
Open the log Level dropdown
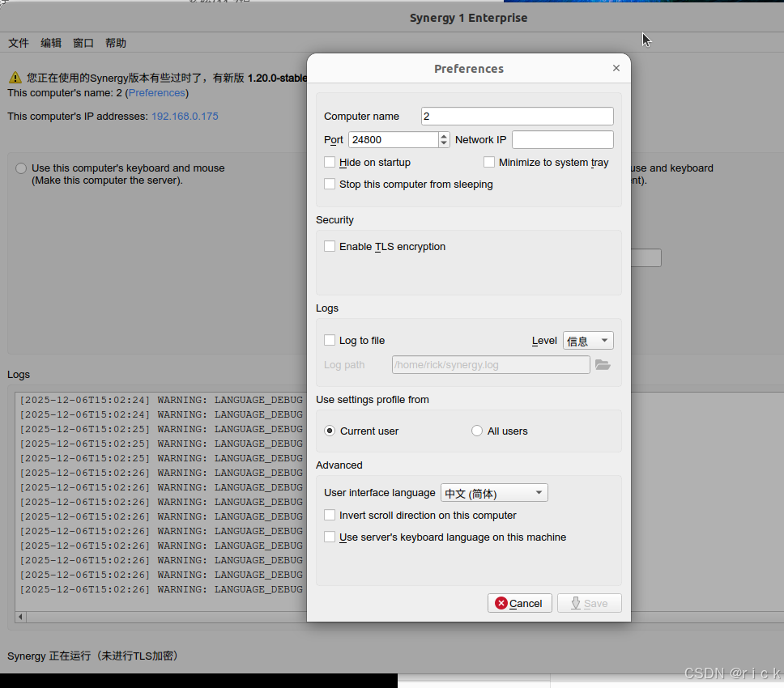pyautogui.click(x=588, y=341)
